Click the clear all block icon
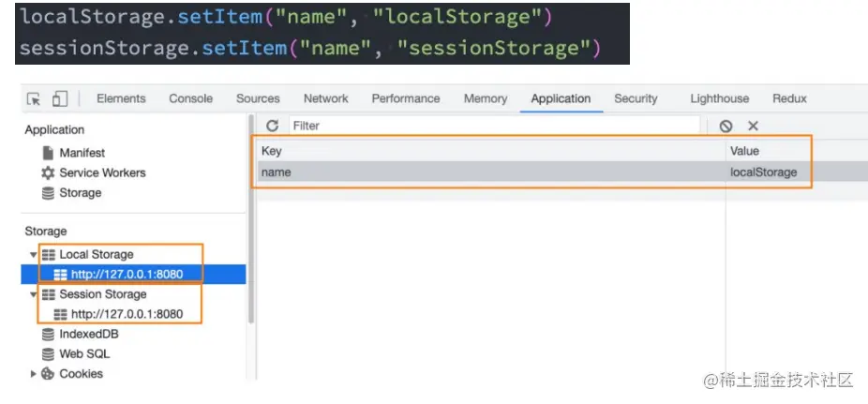The width and height of the screenshot is (868, 404). 726,126
